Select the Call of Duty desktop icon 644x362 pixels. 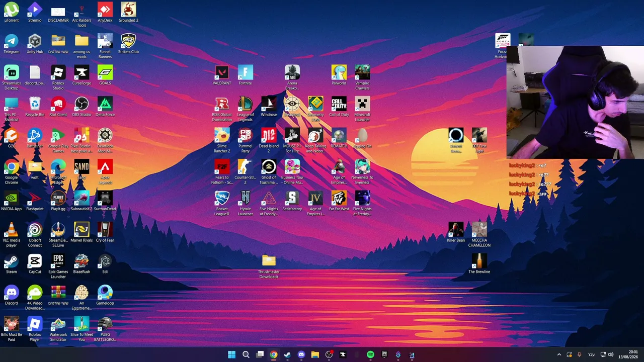(339, 107)
